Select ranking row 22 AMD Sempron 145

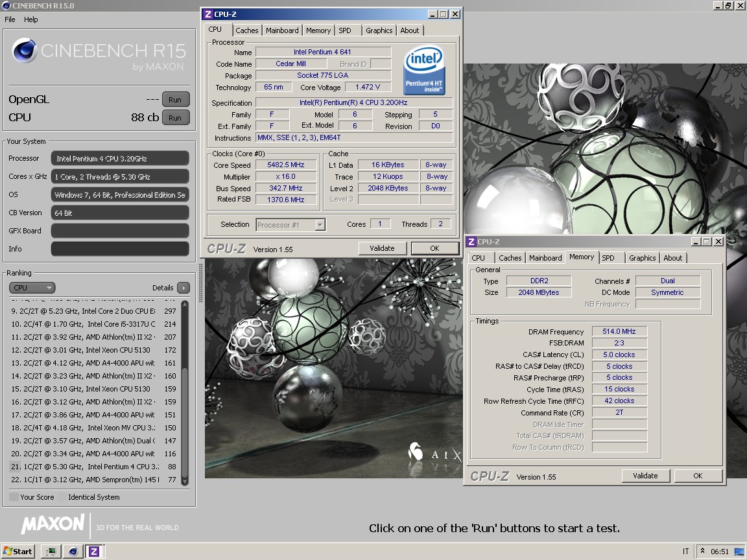click(x=94, y=480)
